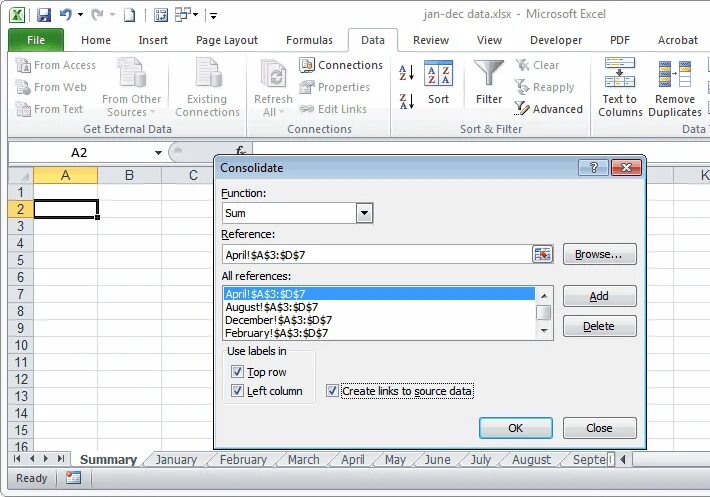Launch Text to Columns wizard
The image size is (710, 497).
[620, 87]
